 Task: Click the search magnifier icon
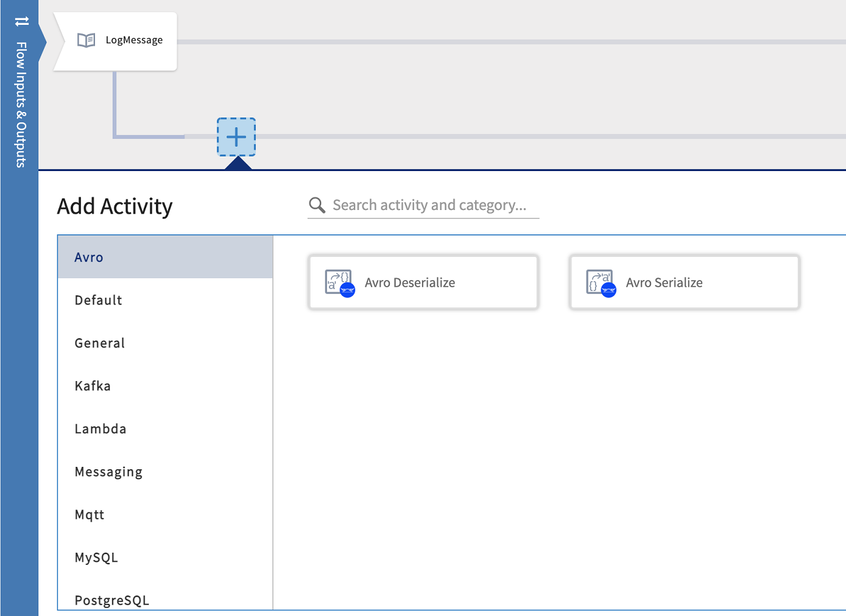tap(317, 205)
